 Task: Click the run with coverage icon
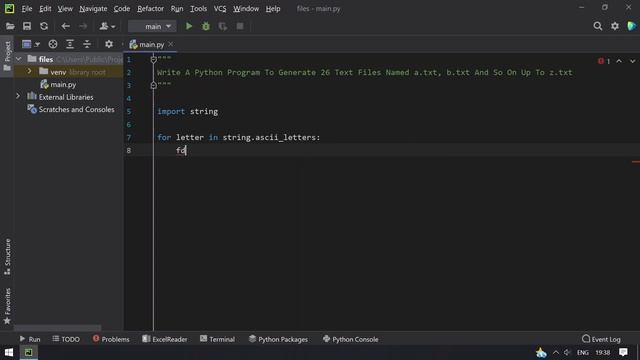pyautogui.click(x=222, y=27)
